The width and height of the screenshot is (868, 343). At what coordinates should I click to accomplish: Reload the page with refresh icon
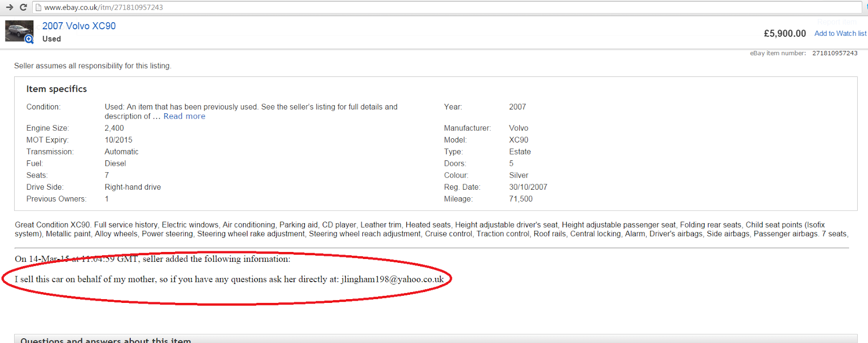(23, 7)
